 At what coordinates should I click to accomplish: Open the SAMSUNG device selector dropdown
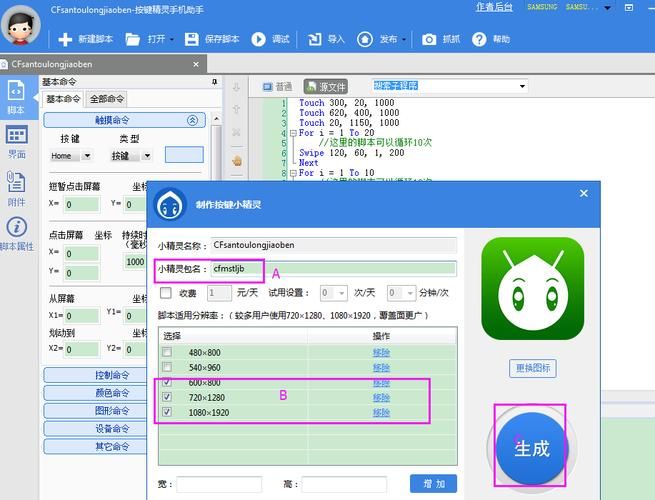[607, 8]
